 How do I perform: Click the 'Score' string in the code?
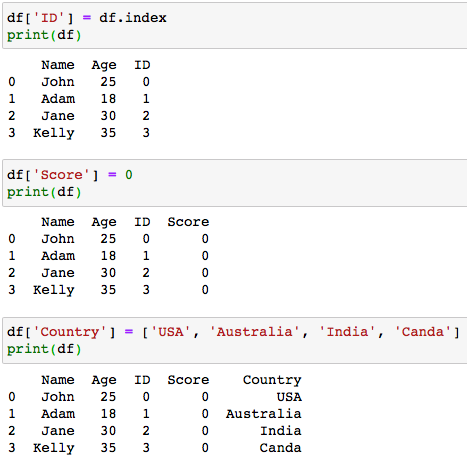click(x=62, y=175)
